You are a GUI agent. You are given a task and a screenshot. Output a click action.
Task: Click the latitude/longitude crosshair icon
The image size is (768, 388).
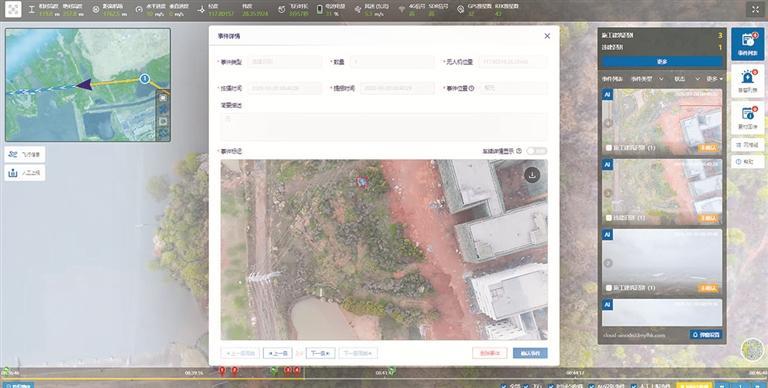[201, 9]
